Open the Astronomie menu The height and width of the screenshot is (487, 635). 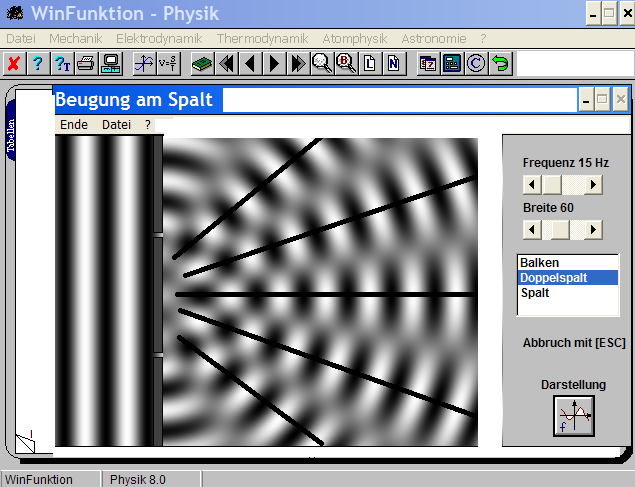coord(434,38)
